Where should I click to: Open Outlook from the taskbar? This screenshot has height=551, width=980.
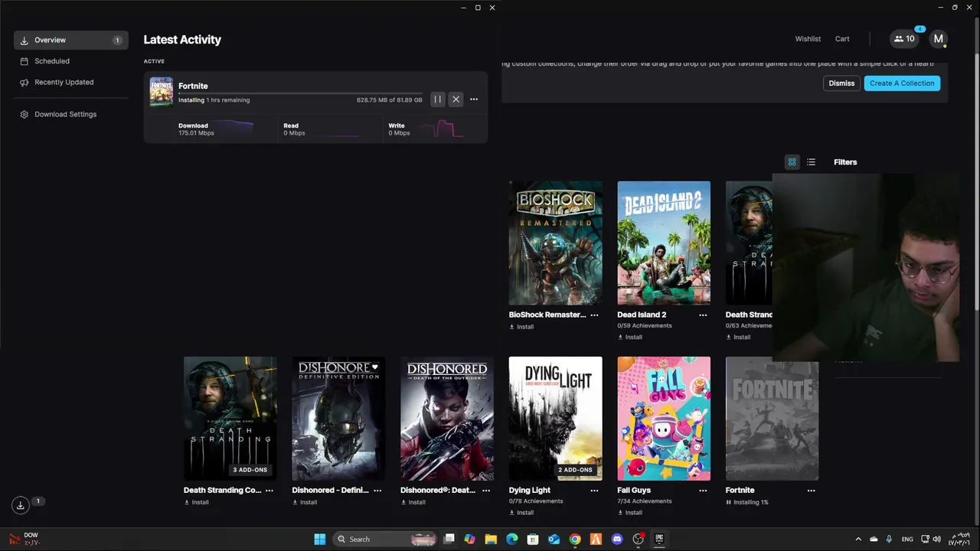point(554,540)
